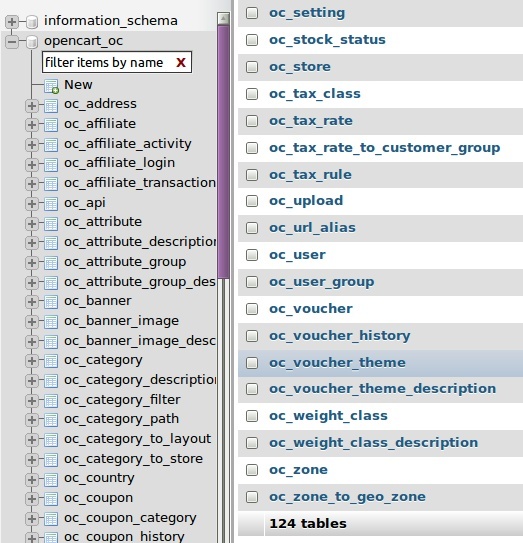This screenshot has width=523, height=543.
Task: Check the oc_tax_rule table checkbox
Action: click(252, 175)
